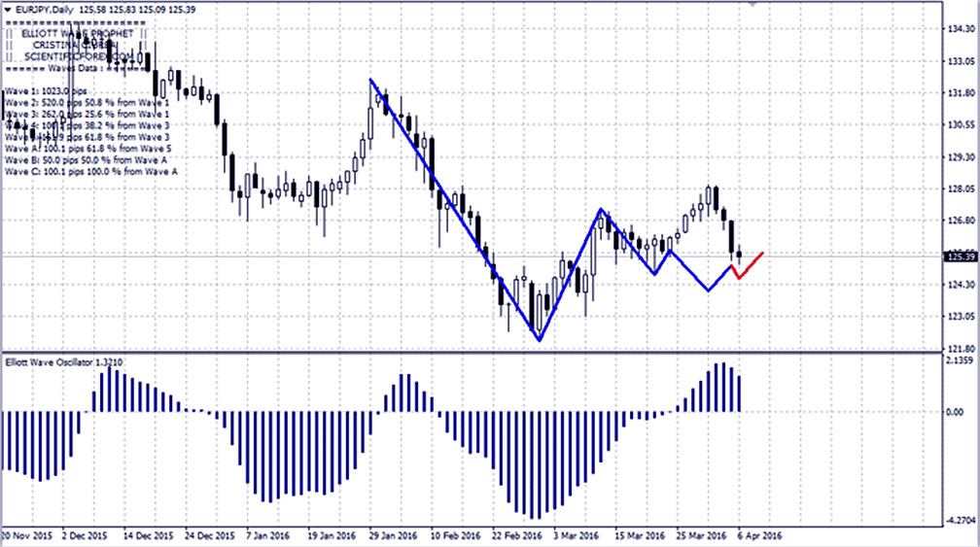Click the -4.2704 oscillator scale value
This screenshot has width=980, height=547.
point(960,519)
